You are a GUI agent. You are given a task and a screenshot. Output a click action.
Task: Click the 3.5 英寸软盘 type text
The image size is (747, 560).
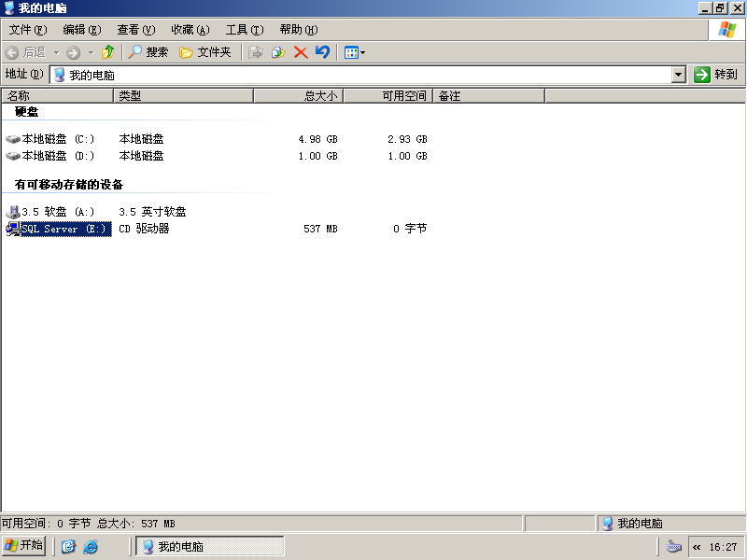(x=152, y=212)
